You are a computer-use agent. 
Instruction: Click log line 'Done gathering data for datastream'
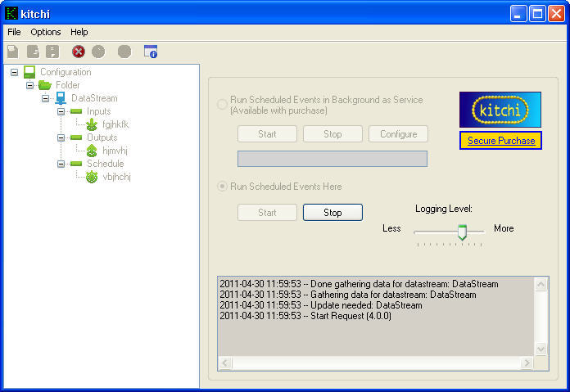click(x=359, y=284)
